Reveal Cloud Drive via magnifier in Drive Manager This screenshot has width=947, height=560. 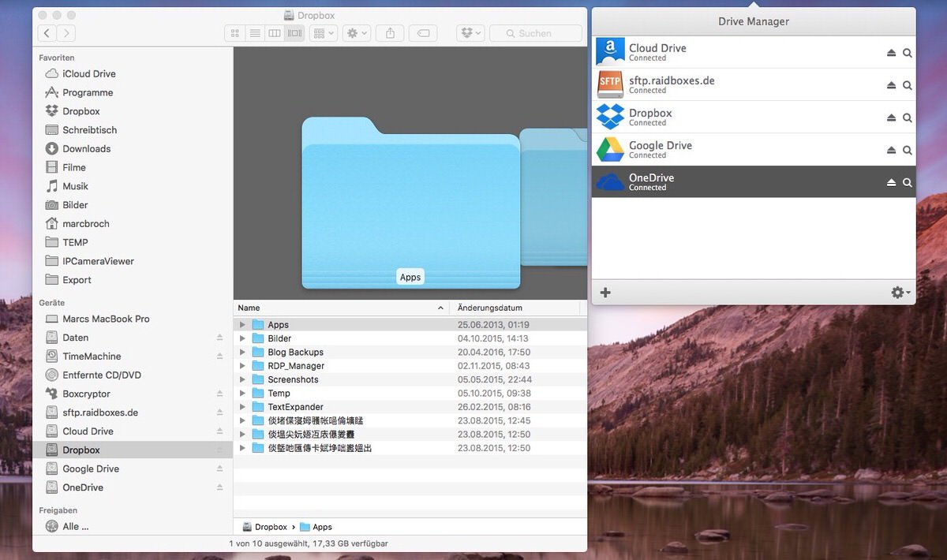click(908, 53)
